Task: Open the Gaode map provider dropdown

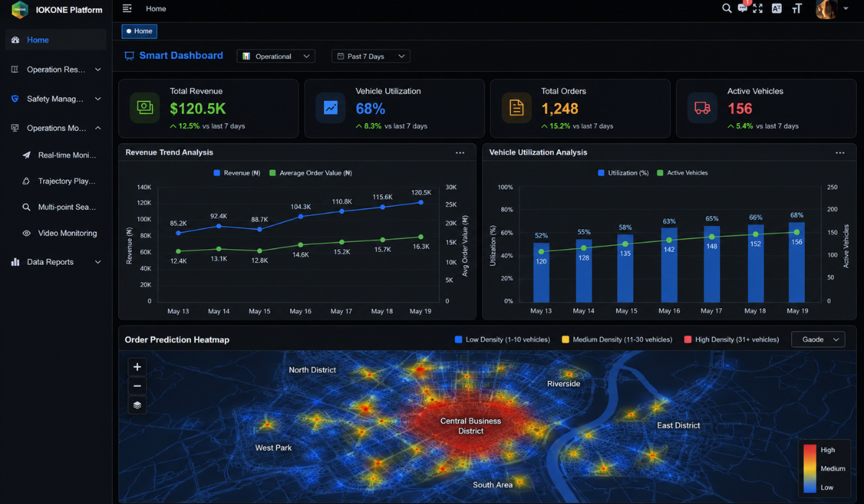Action: point(818,339)
